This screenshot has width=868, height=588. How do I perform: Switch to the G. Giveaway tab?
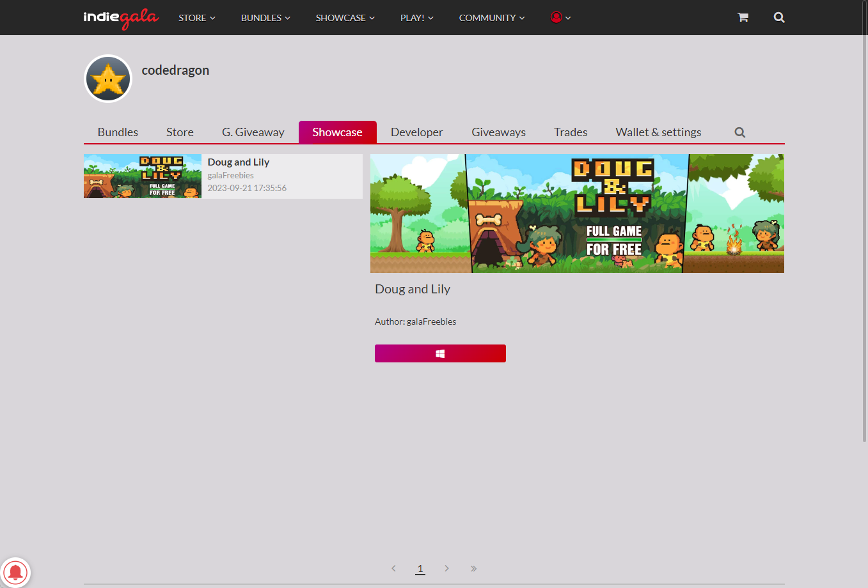click(253, 132)
